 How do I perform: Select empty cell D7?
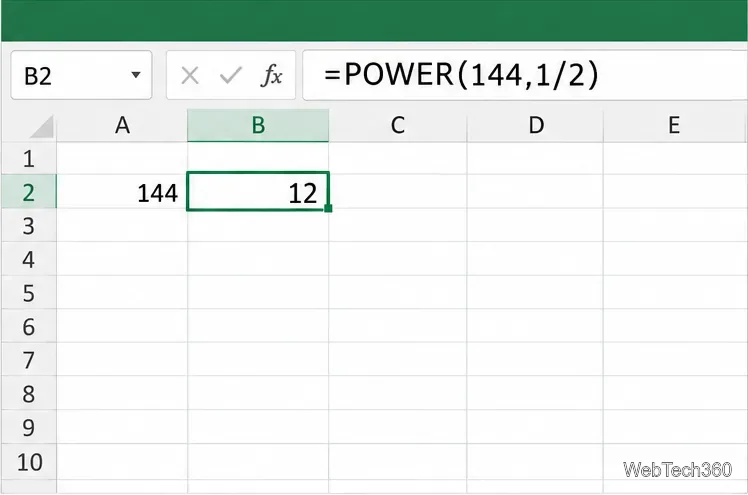[535, 360]
